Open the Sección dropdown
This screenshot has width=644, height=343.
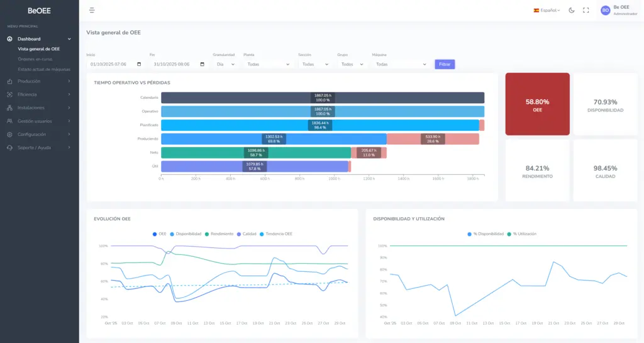pyautogui.click(x=315, y=64)
